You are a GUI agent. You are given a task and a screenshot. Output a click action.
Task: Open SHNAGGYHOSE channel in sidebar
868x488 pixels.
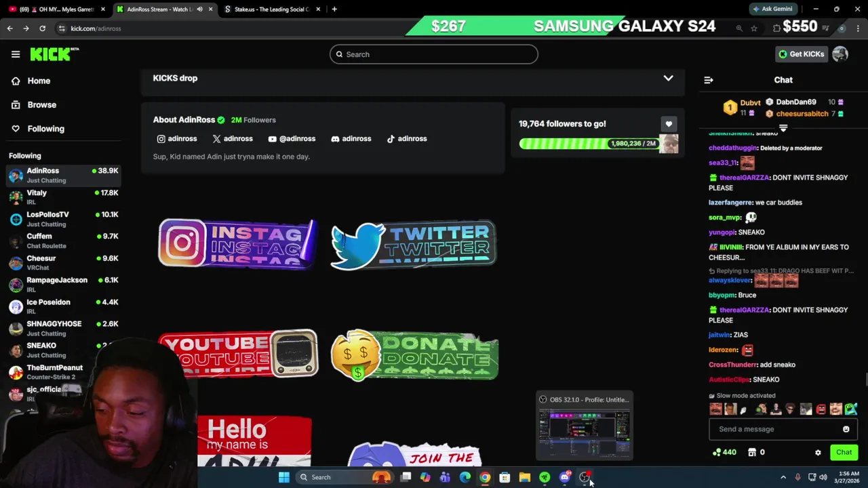coord(64,328)
